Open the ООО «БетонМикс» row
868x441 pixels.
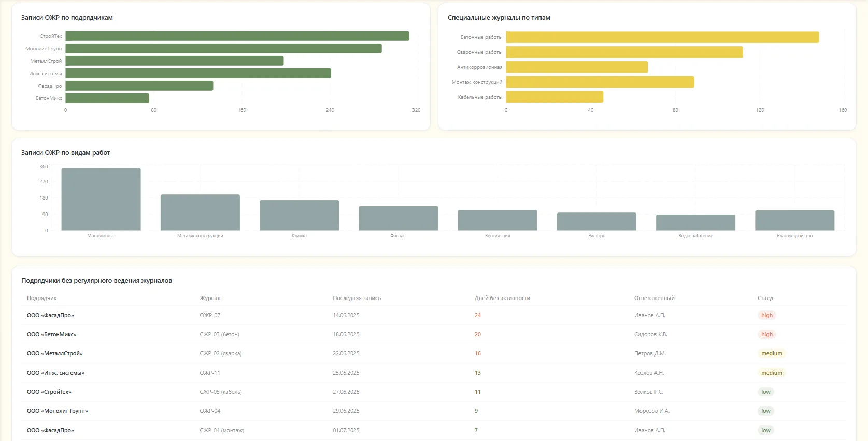pos(434,334)
